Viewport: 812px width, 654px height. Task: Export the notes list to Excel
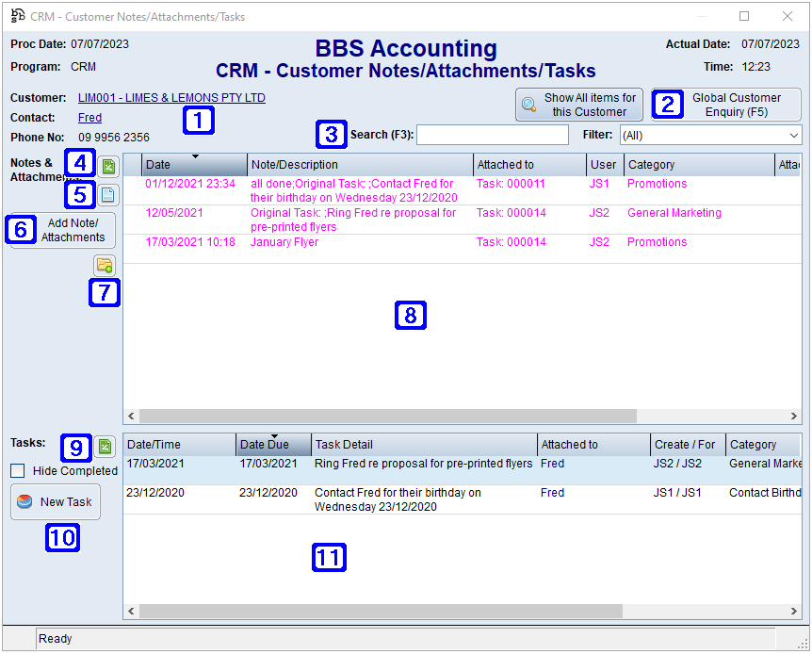(x=107, y=166)
